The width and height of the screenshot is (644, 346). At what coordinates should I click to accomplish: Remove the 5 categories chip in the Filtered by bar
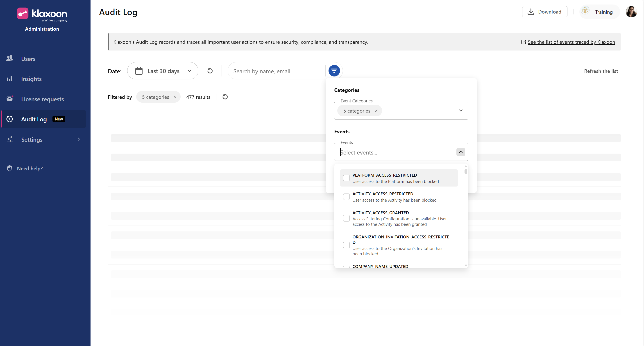tap(175, 97)
